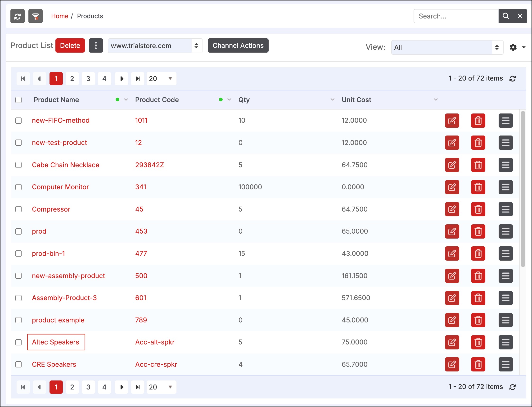Image resolution: width=532 pixels, height=407 pixels.
Task: Click the refresh icon beside breadcrumb
Action: click(x=18, y=16)
